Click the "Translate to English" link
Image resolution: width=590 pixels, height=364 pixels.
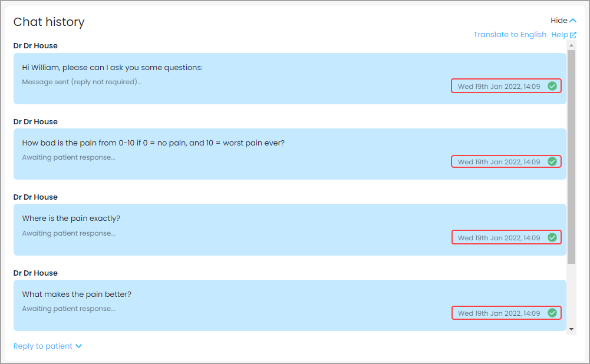tap(510, 35)
